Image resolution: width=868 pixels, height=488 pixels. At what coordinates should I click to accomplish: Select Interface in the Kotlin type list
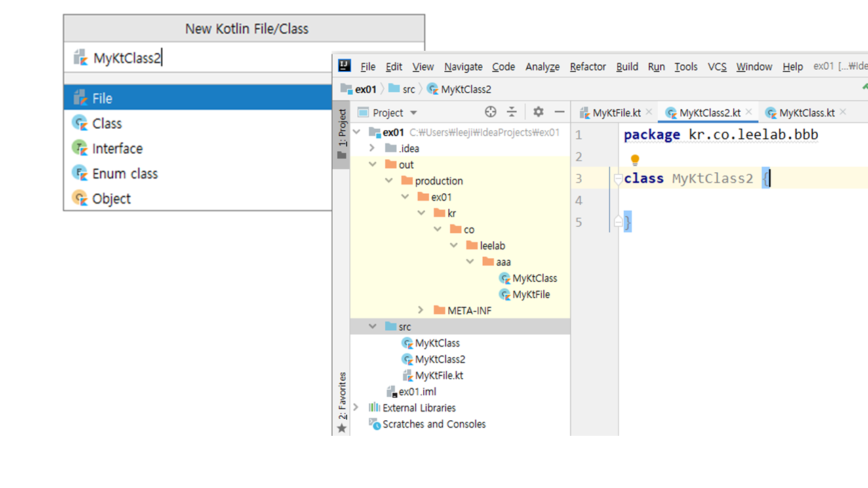(x=117, y=148)
